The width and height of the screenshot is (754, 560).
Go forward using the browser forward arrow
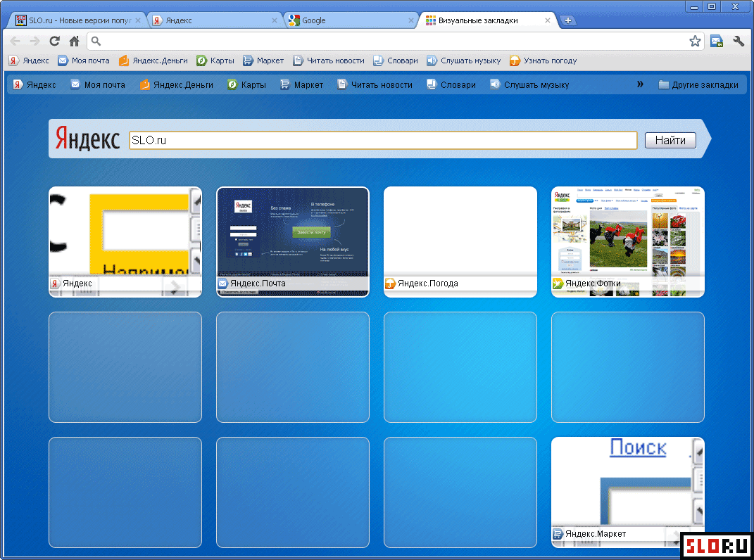click(34, 41)
